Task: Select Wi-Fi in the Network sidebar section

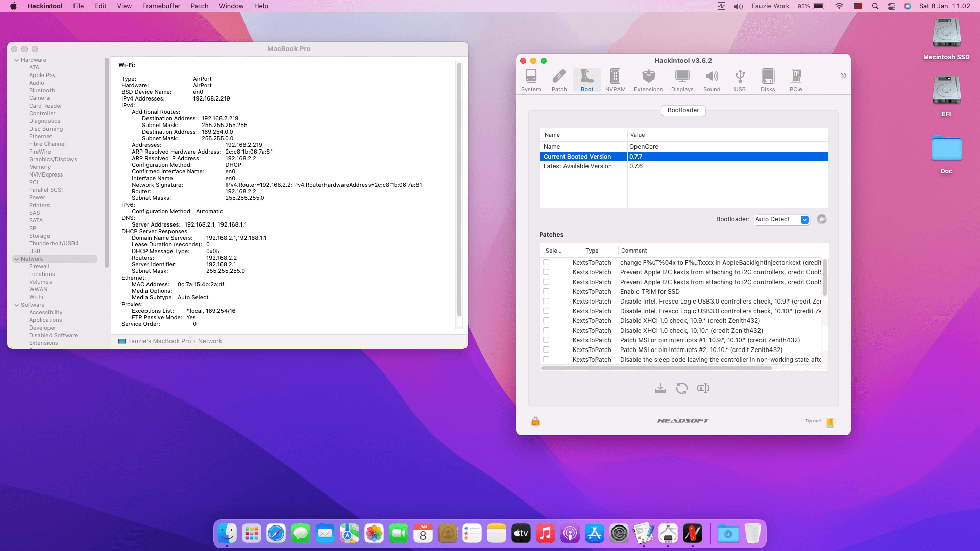Action: [x=36, y=297]
